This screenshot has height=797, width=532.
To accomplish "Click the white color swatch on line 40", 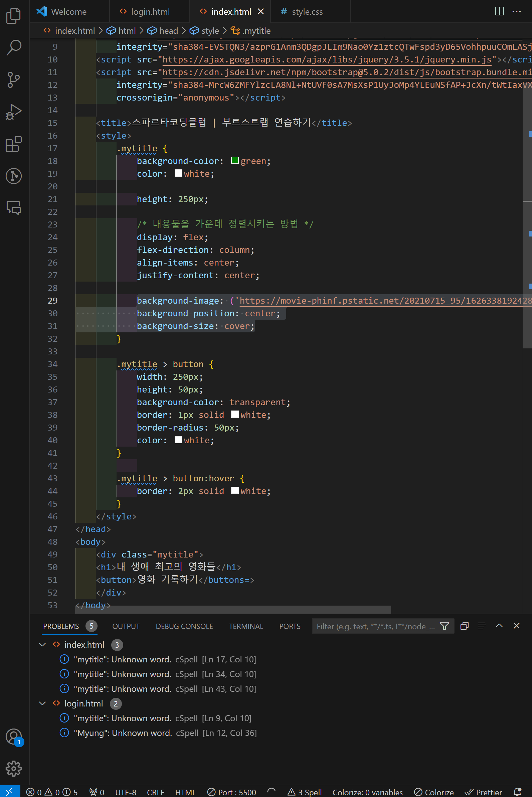I will [x=178, y=440].
